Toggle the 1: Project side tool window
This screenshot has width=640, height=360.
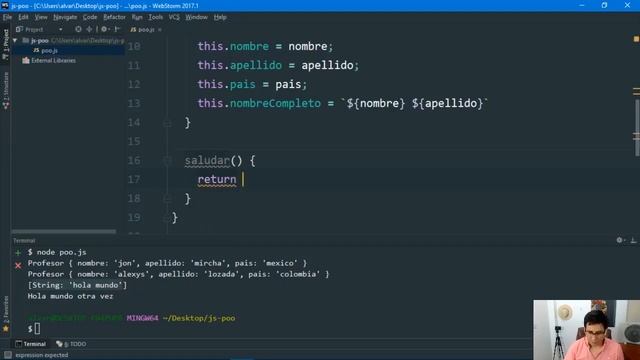(x=6, y=43)
